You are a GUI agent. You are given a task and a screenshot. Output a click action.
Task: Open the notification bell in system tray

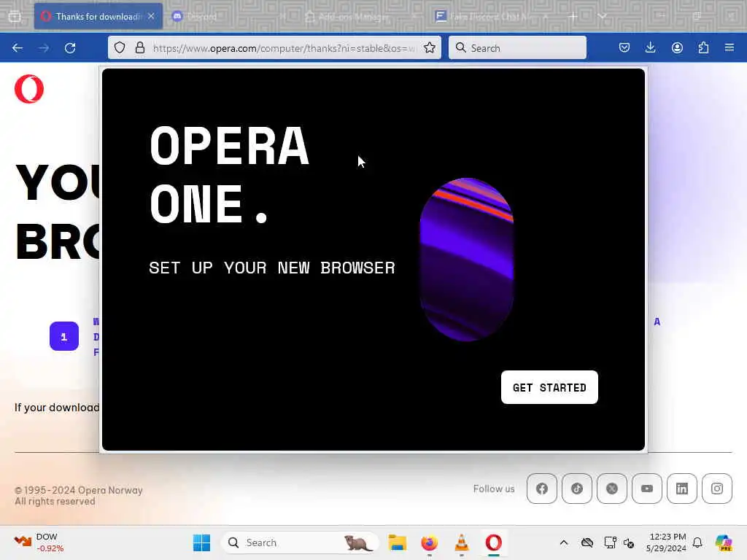click(x=697, y=542)
